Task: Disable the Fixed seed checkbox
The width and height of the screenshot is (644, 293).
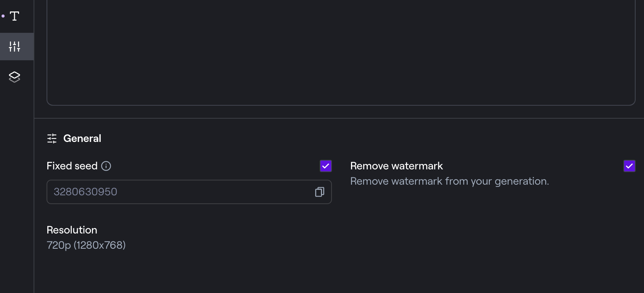Action: (x=326, y=166)
